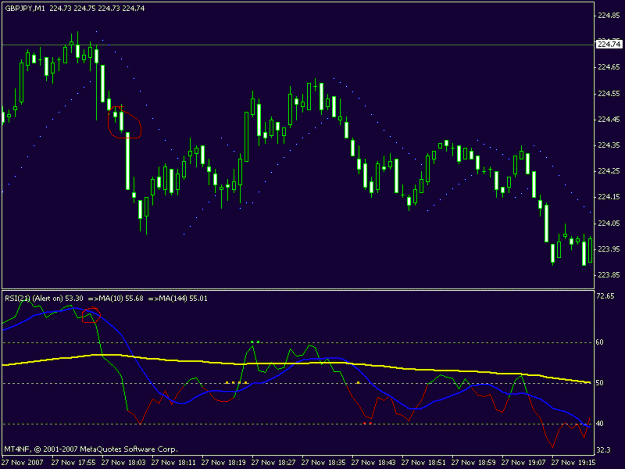Click the 27 Nov 19:15 time label
This screenshot has width=625, height=469.
[x=574, y=463]
